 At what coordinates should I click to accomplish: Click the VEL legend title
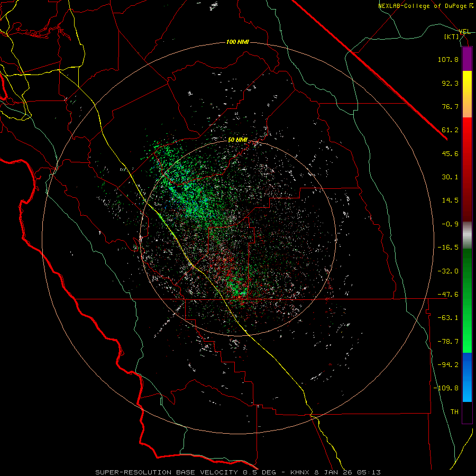click(464, 32)
